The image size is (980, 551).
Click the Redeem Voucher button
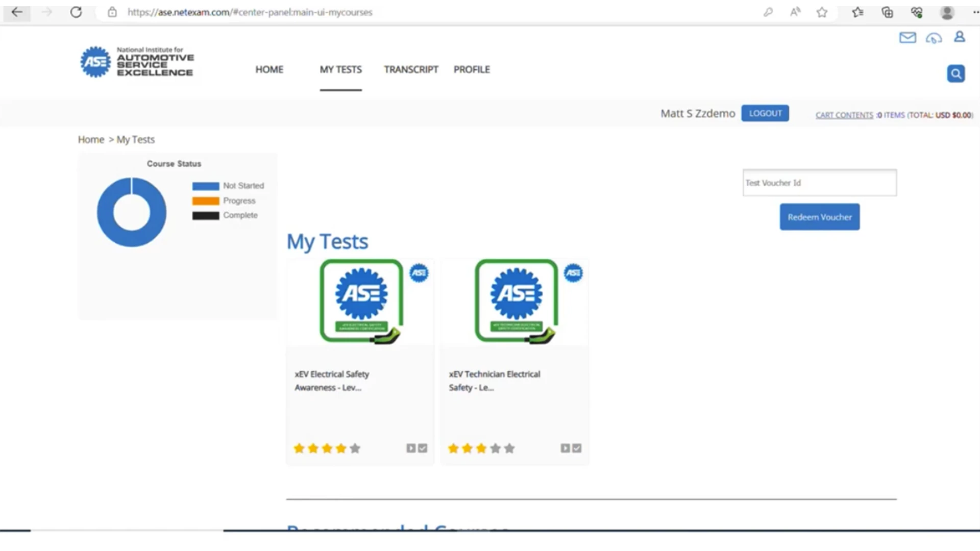tap(820, 217)
